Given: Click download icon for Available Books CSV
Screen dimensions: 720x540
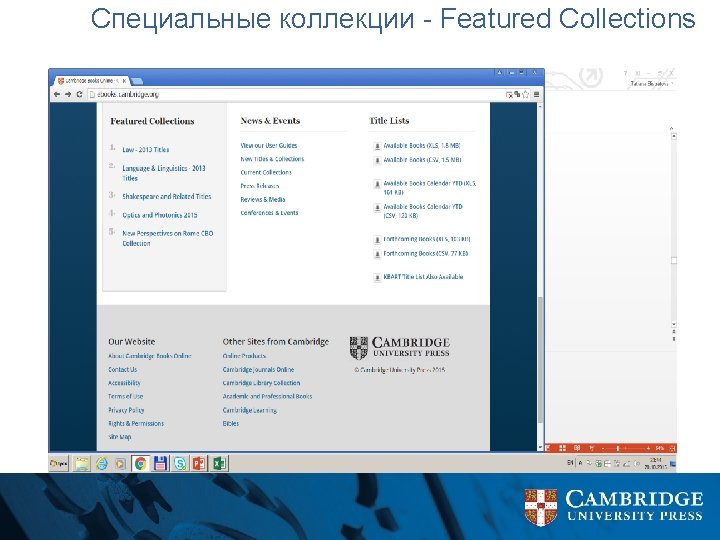Looking at the screenshot, I should coord(377,160).
